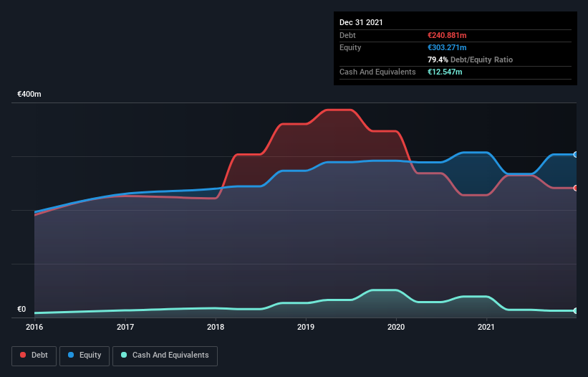The image size is (588, 377).
Task: Click Cash And Equivalents label in tooltip
Action: pyautogui.click(x=377, y=72)
